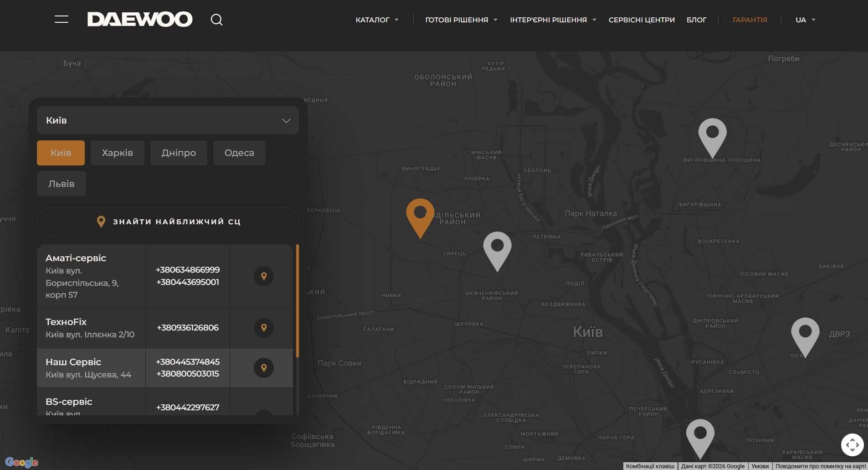The width and height of the screenshot is (868, 470).
Task: Select the Наш Сервіс entry name
Action: click(73, 362)
